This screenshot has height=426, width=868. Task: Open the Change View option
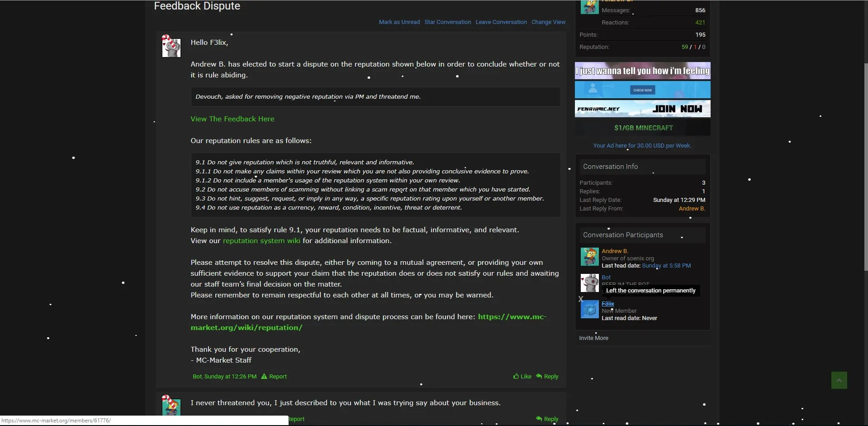(548, 22)
